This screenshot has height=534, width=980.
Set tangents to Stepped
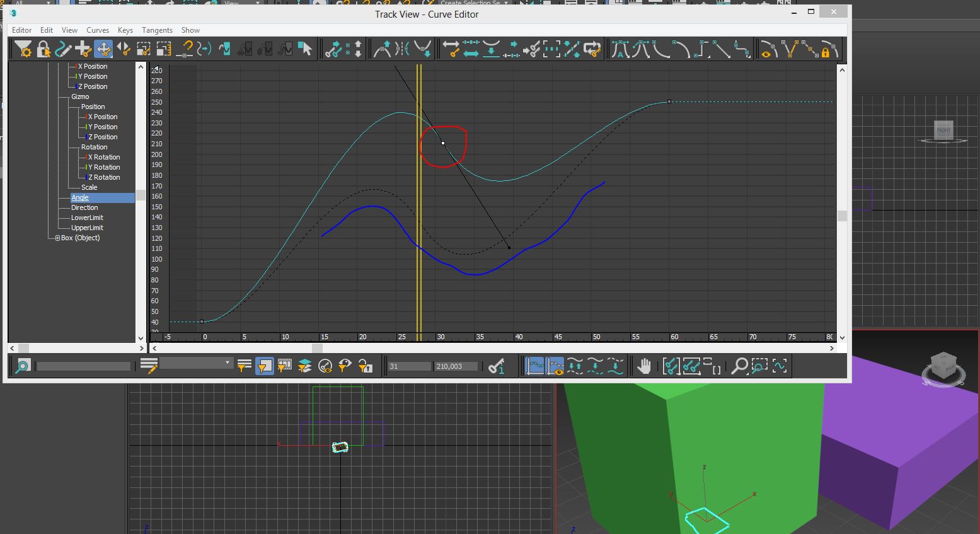pyautogui.click(x=701, y=49)
